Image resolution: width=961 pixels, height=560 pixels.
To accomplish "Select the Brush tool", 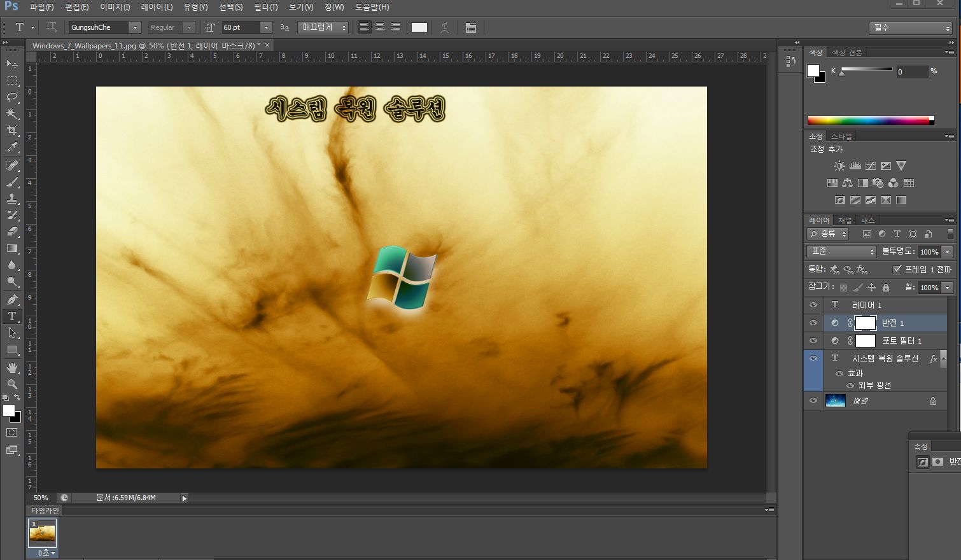I will point(12,182).
